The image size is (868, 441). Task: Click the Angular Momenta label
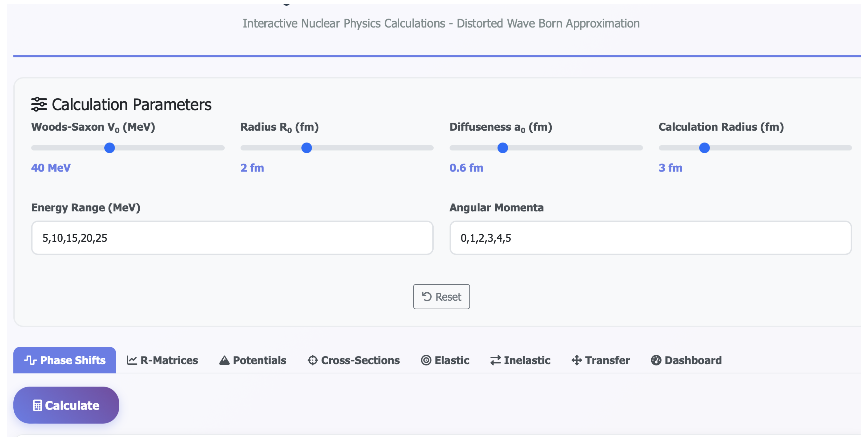pos(496,208)
